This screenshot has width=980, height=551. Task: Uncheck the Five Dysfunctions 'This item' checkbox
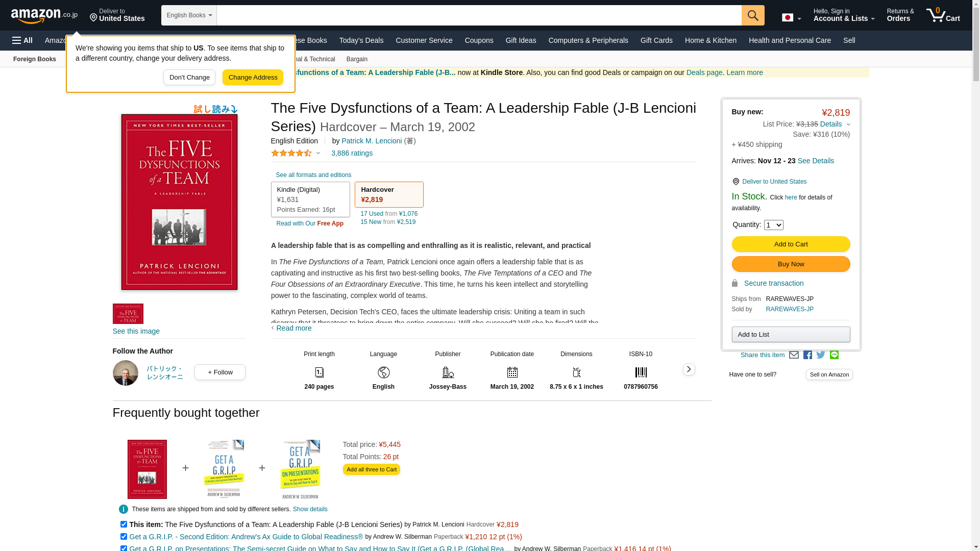click(x=124, y=524)
